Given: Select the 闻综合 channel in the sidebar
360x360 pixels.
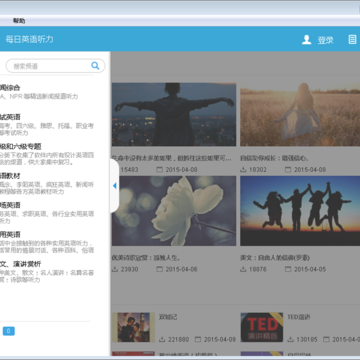Looking at the screenshot, I should 10,88.
